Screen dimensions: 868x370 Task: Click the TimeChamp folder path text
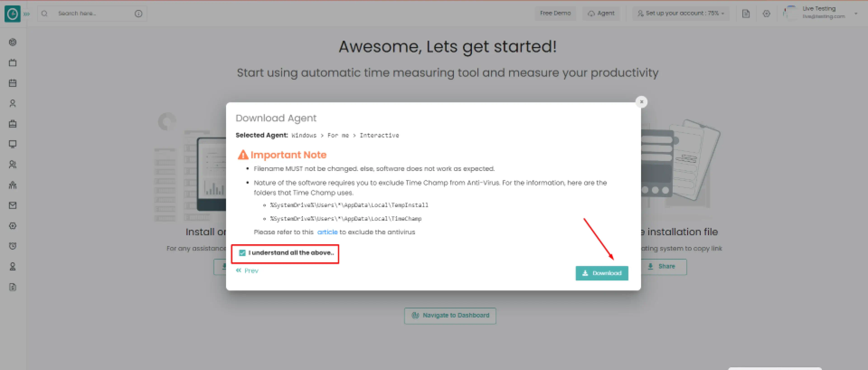coord(346,218)
